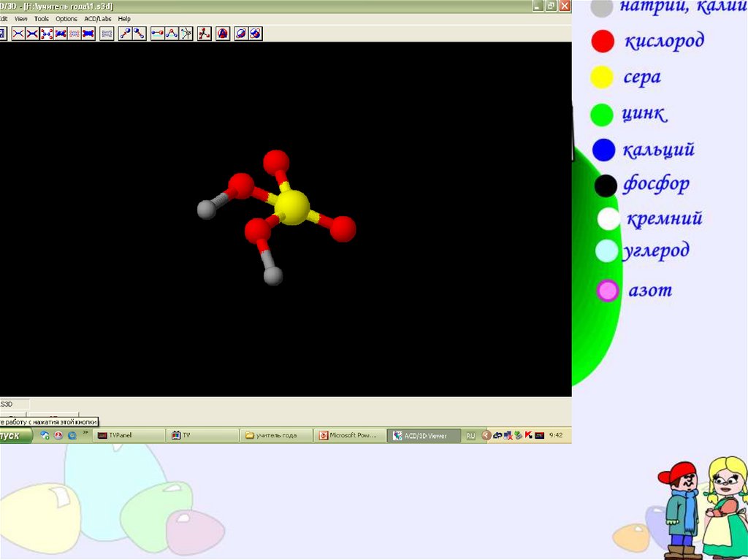Viewport: 748px width, 560px height.
Task: Switch to the Balls and Sticks style icon
Action: (47, 34)
